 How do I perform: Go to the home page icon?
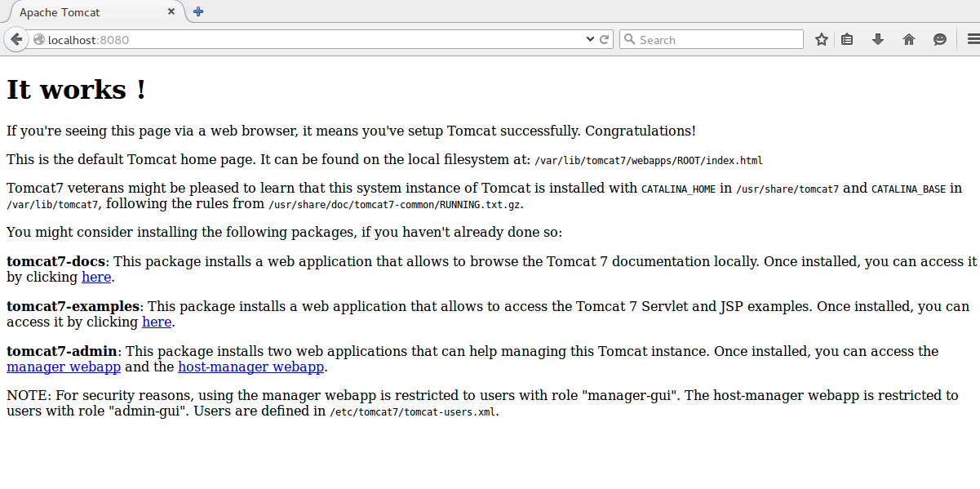[x=909, y=39]
